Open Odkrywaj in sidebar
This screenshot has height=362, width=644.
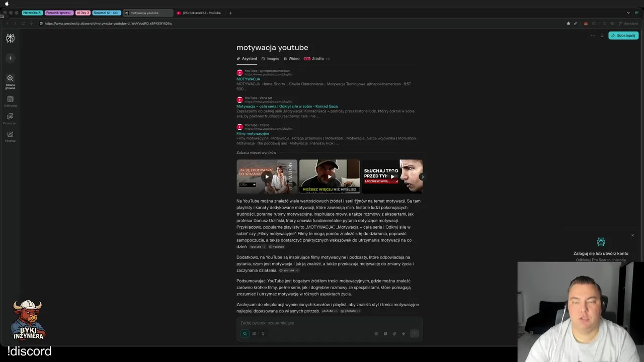point(10,102)
